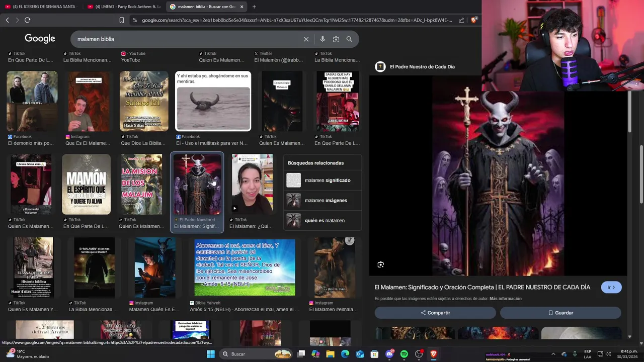Open the Brave Shields lion icon
644x362 pixels.
coord(473,20)
